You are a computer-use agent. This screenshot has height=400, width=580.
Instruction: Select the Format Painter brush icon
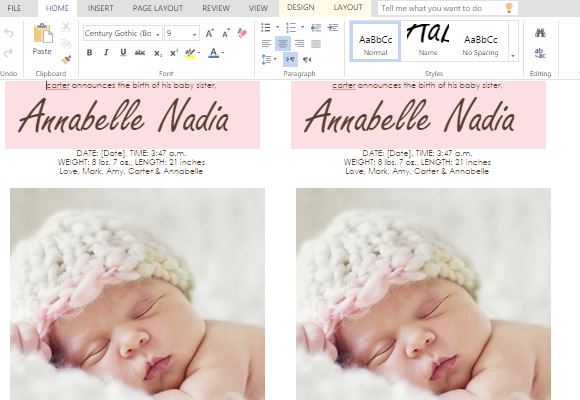coord(66,60)
